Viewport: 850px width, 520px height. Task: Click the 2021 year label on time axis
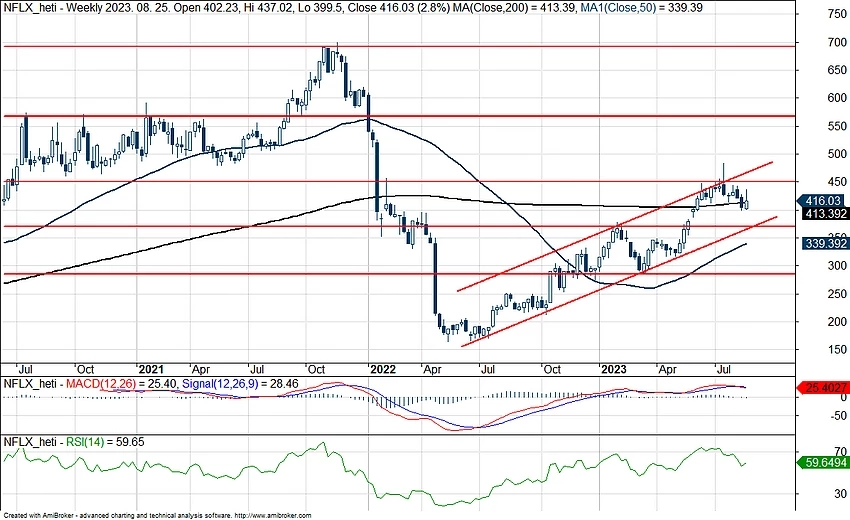pos(151,369)
